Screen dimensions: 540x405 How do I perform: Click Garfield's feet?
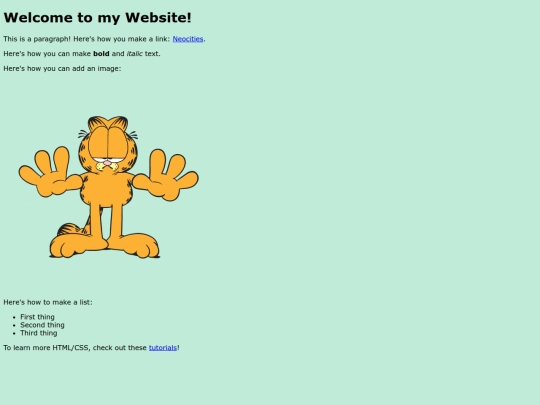click(x=105, y=245)
